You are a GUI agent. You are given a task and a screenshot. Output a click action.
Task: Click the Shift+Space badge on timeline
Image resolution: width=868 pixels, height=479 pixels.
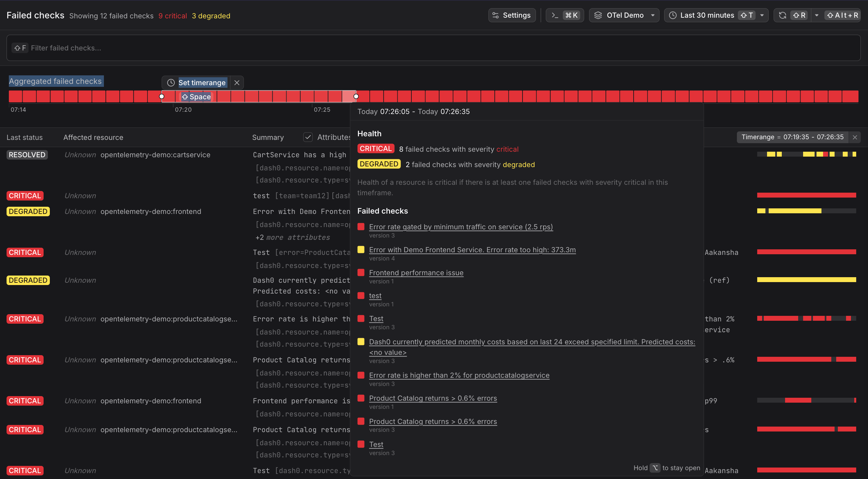196,97
